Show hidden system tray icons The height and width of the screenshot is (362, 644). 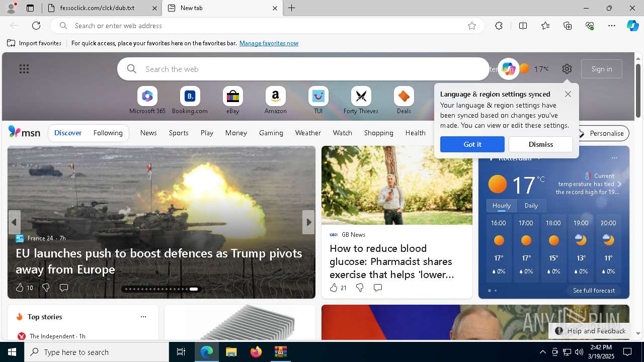coord(542,352)
